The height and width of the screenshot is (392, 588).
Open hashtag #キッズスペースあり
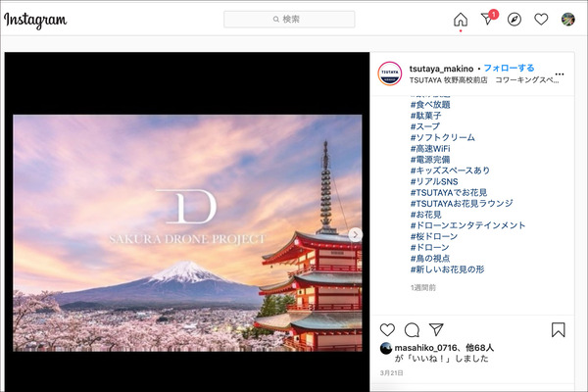pos(450,171)
